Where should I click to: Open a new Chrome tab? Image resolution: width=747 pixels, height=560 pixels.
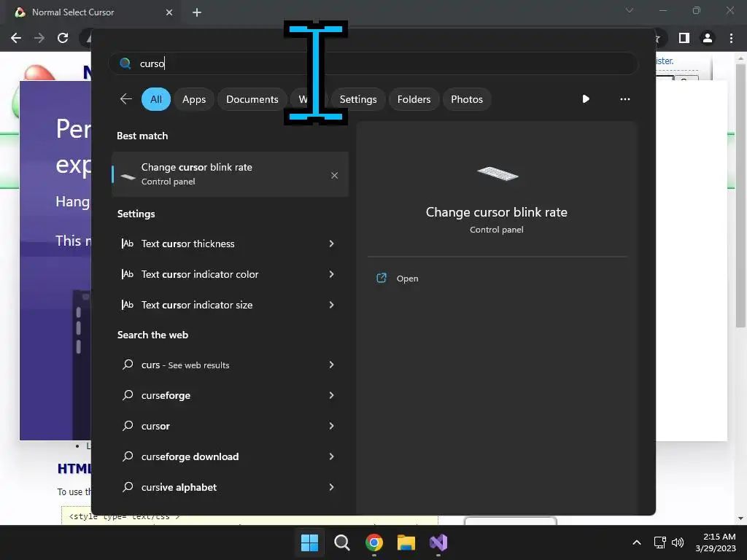pos(197,12)
